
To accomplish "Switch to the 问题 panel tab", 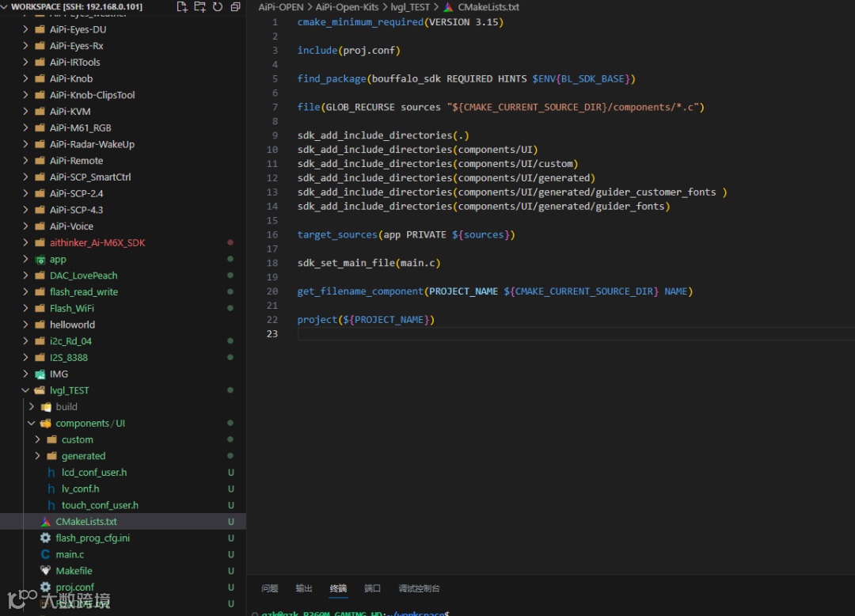I will point(269,588).
